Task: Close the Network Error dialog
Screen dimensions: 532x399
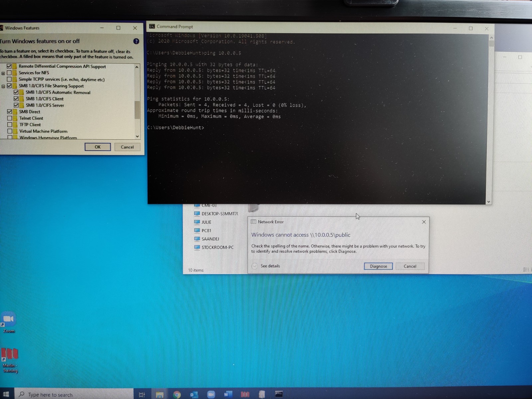Action: pyautogui.click(x=424, y=222)
